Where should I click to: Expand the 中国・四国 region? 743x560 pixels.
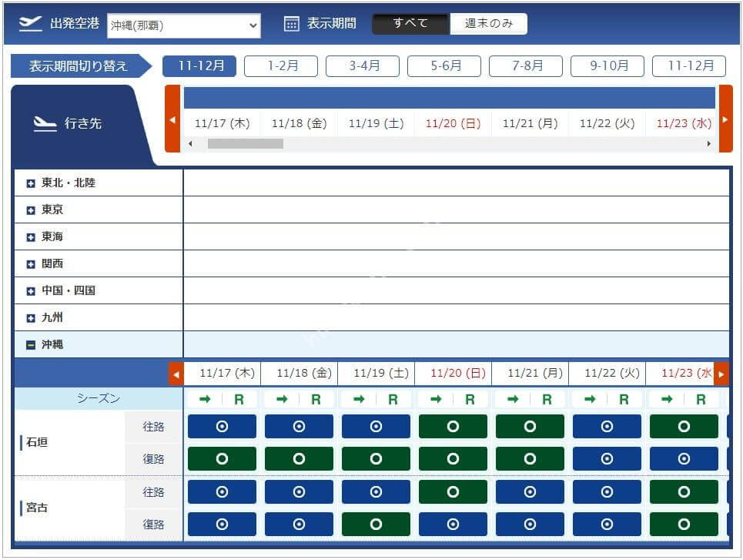coord(31,291)
